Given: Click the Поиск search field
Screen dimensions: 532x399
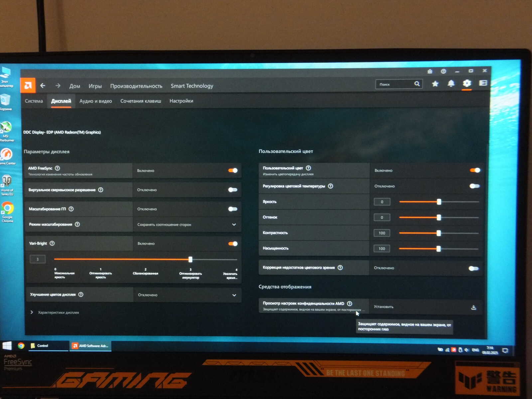Looking at the screenshot, I should click(x=399, y=84).
